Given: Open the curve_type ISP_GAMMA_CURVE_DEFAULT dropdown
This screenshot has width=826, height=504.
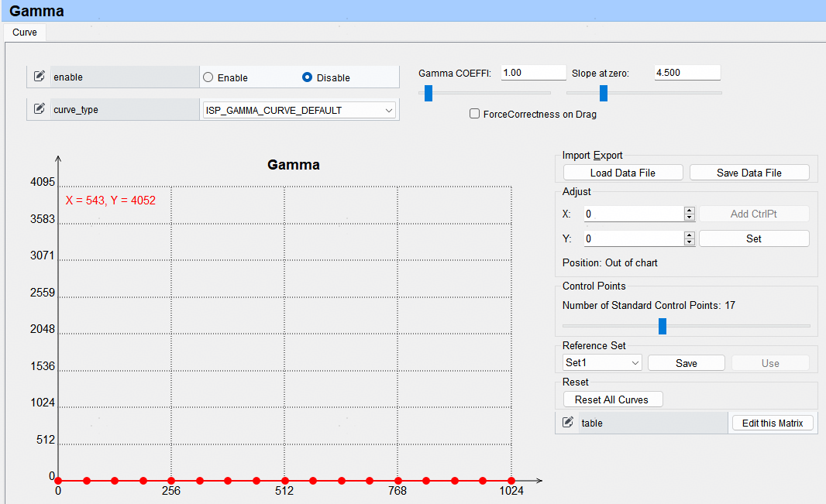Looking at the screenshot, I should (x=299, y=110).
